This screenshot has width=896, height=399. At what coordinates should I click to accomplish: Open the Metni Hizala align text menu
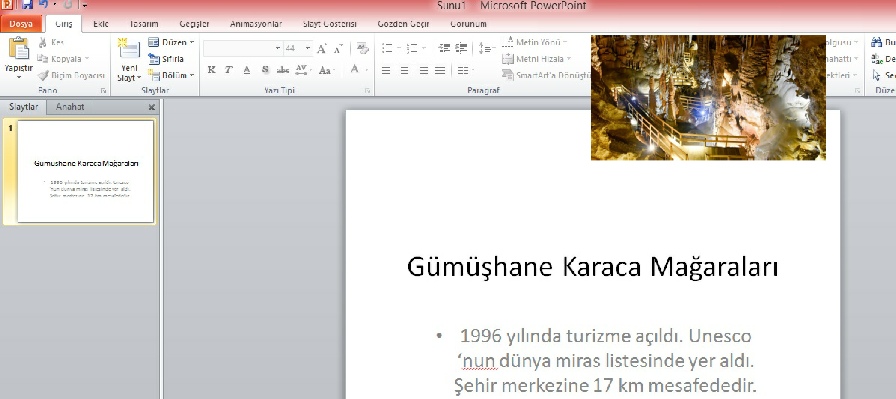[537, 59]
